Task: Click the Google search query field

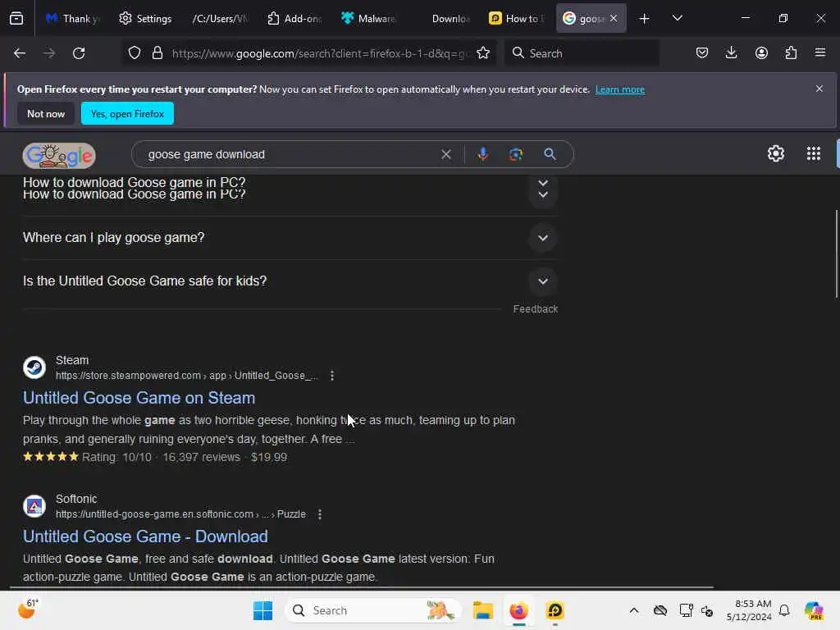Action: click(290, 154)
